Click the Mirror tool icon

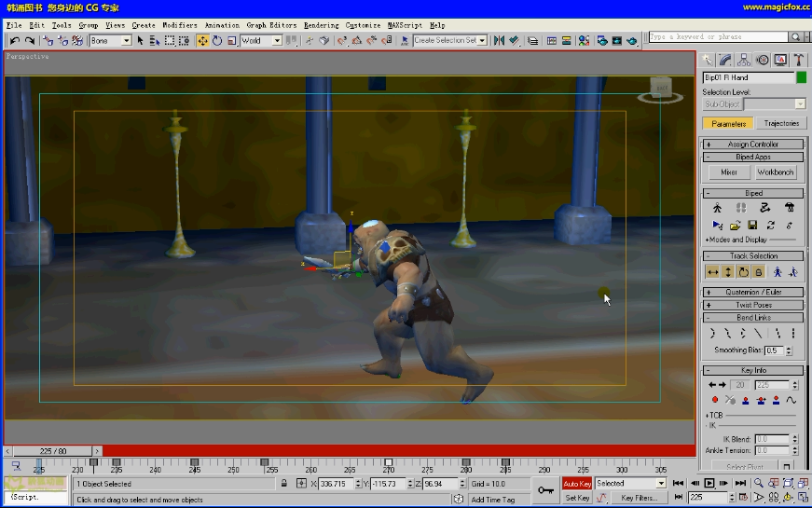tap(499, 40)
